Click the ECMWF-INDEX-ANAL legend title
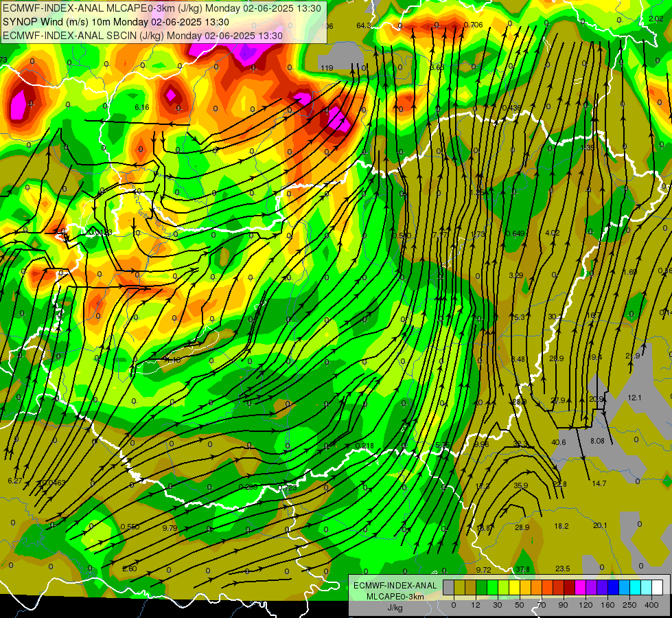Viewport: 672px width, 618px height. tap(395, 586)
